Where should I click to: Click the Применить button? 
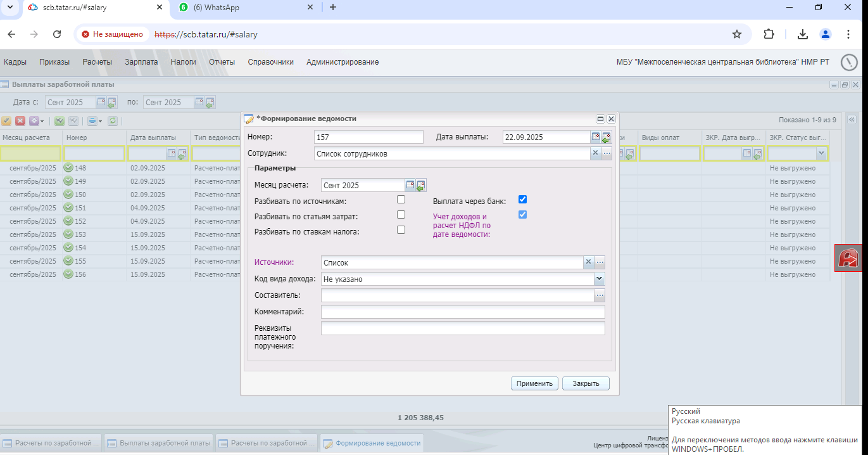coord(535,383)
